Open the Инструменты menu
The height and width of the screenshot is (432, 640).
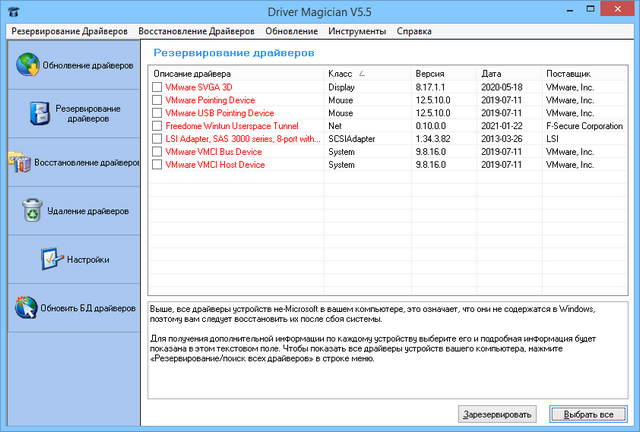point(357,31)
